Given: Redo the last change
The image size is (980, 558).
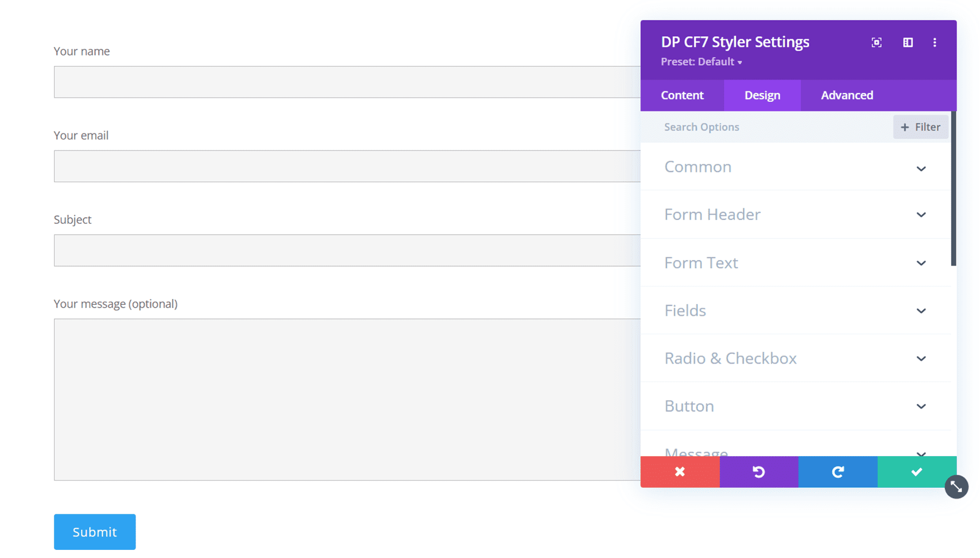Looking at the screenshot, I should tap(838, 472).
